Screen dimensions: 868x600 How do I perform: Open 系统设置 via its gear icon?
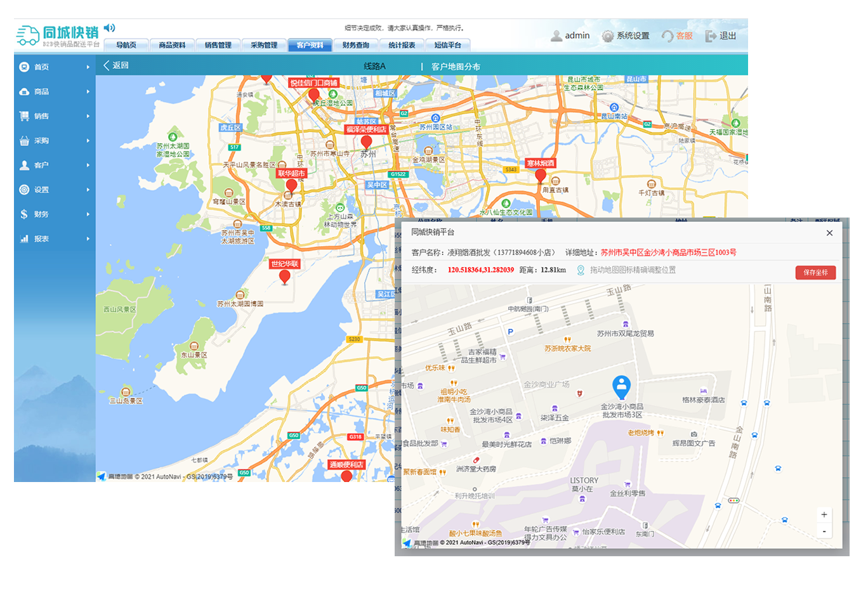[608, 36]
